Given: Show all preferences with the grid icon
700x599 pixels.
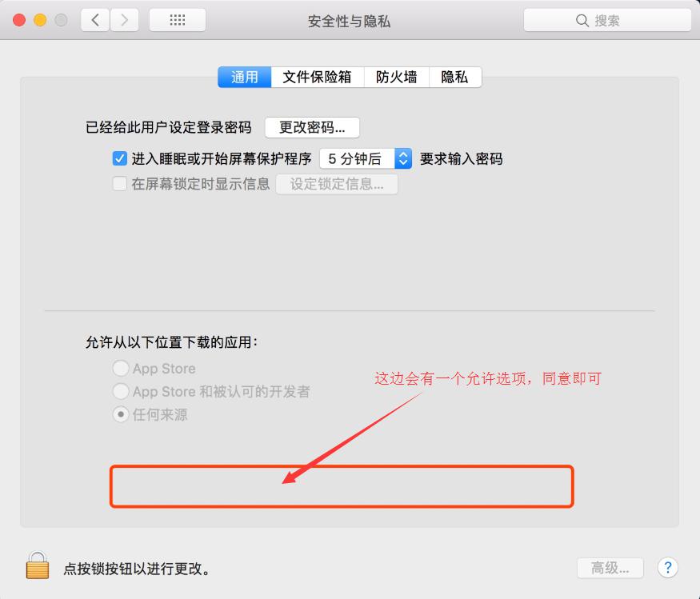Looking at the screenshot, I should point(178,20).
